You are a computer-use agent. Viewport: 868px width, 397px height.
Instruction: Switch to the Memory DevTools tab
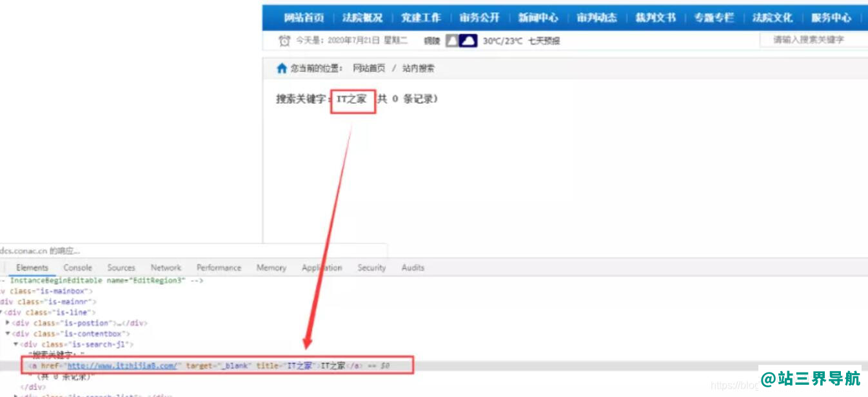(271, 267)
